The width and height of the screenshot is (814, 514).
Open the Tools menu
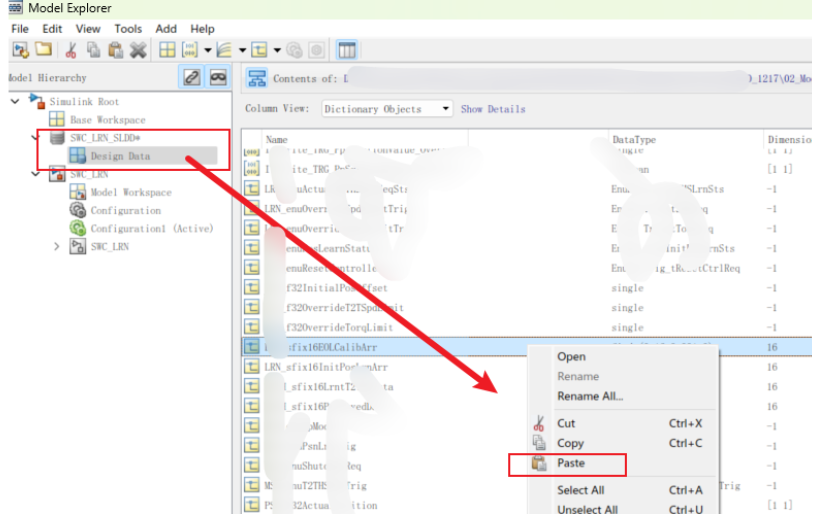pos(128,29)
